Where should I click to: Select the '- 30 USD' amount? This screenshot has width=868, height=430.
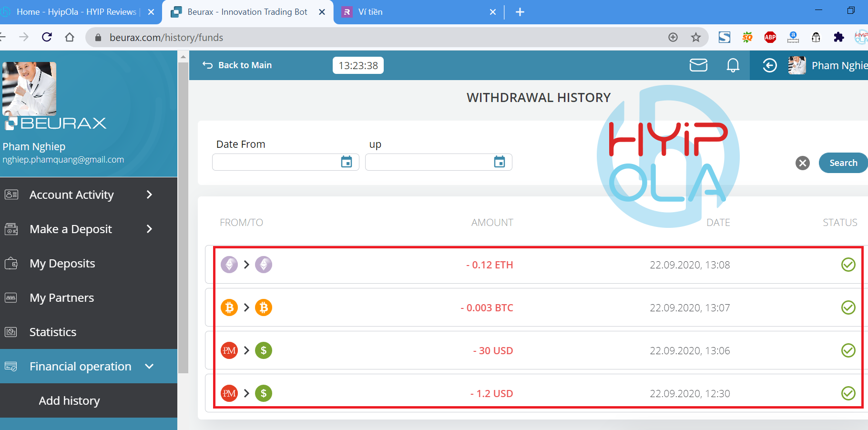pyautogui.click(x=493, y=351)
